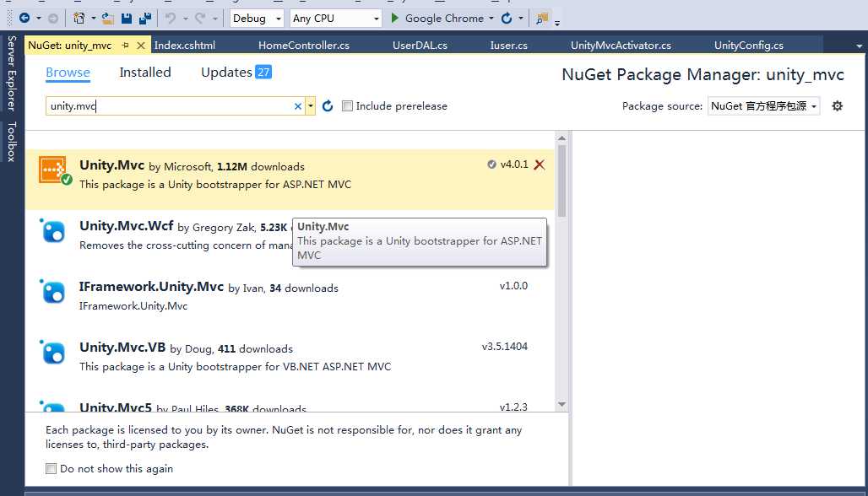Expand the Navigate Backward history dropdown
The width and height of the screenshot is (868, 496).
(x=39, y=19)
